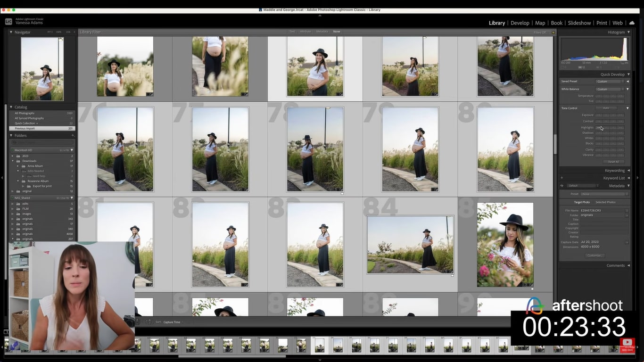This screenshot has width=644, height=362.
Task: Collapse the Roseanne Album folder
Action: pyautogui.click(x=18, y=181)
